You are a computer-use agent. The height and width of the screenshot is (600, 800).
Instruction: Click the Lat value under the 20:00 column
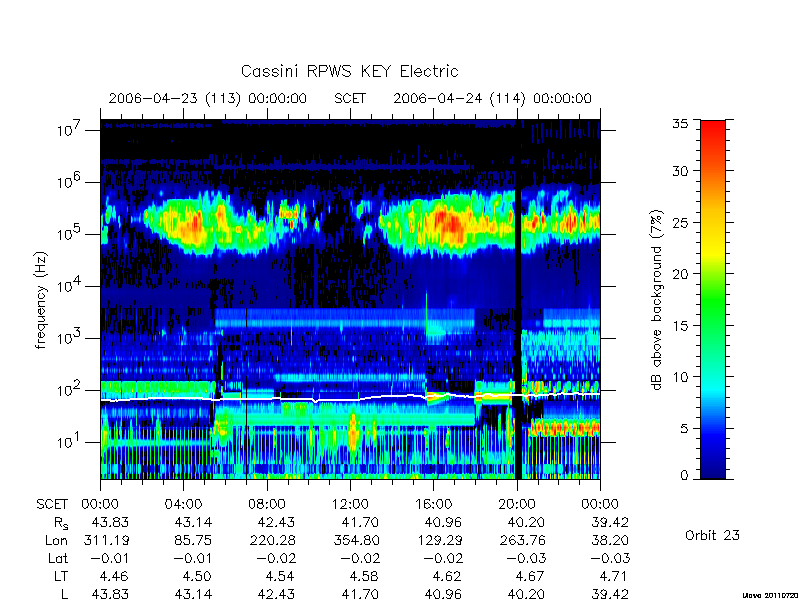[526, 559]
